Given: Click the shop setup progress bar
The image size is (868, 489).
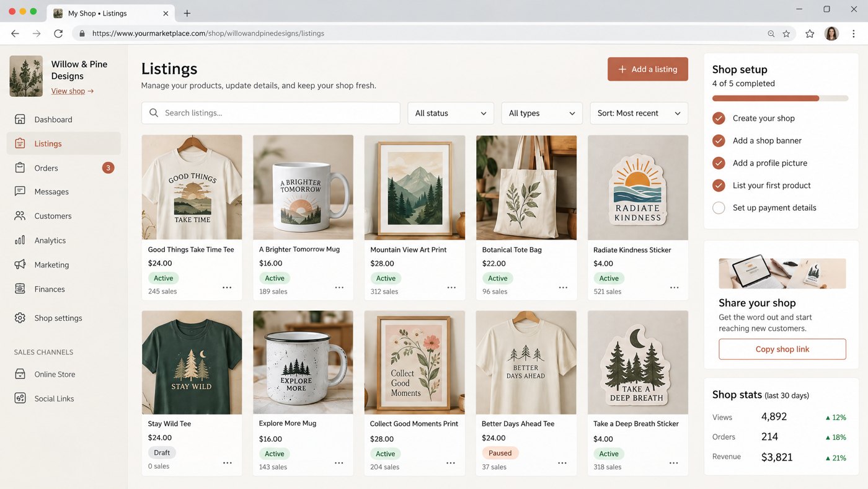Looking at the screenshot, I should point(781,98).
